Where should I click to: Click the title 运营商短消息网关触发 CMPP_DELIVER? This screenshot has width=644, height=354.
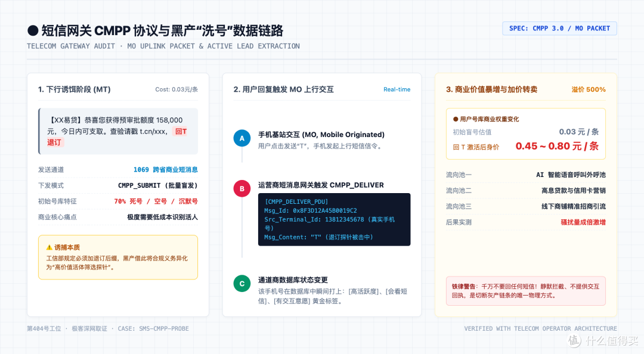(321, 185)
